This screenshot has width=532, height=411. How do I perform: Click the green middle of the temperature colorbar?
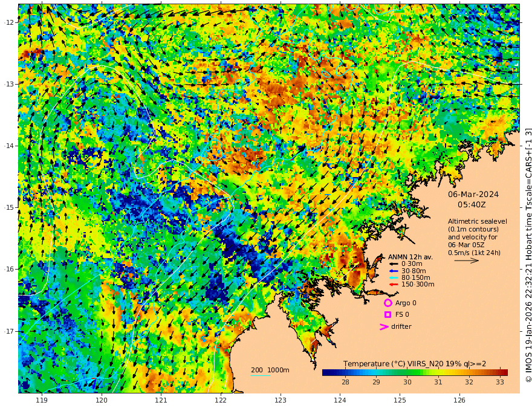415,373
